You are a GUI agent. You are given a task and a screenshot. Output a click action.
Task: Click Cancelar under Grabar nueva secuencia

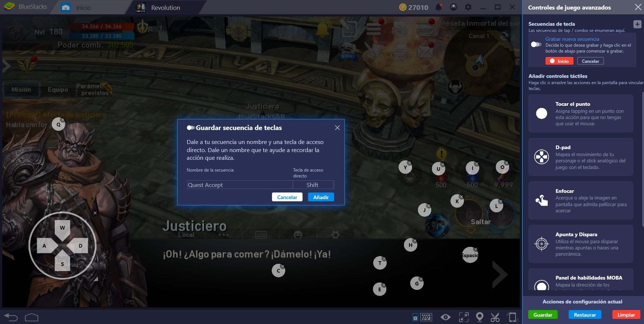(x=590, y=61)
